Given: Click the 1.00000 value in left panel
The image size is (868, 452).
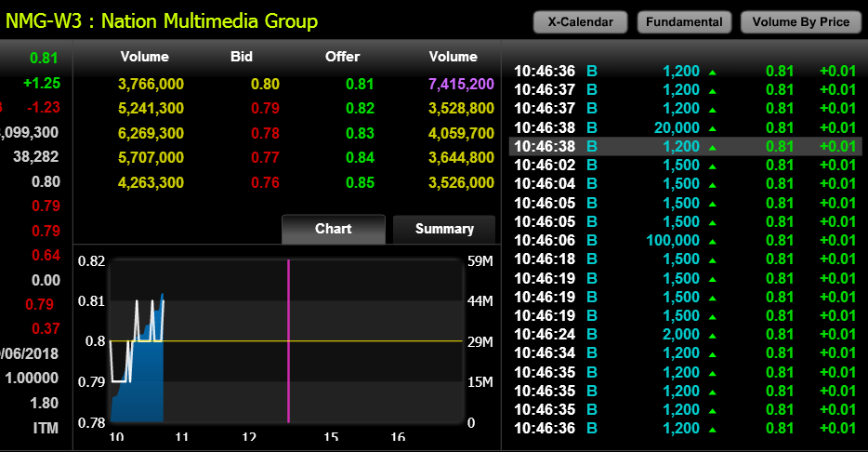Looking at the screenshot, I should (x=32, y=378).
